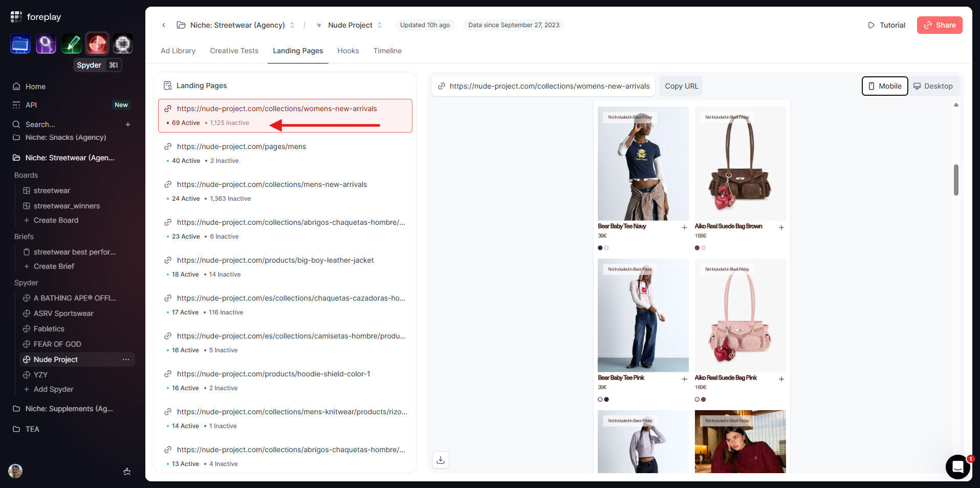980x488 pixels.
Task: Open the pages/mens landing page row
Action: click(285, 154)
